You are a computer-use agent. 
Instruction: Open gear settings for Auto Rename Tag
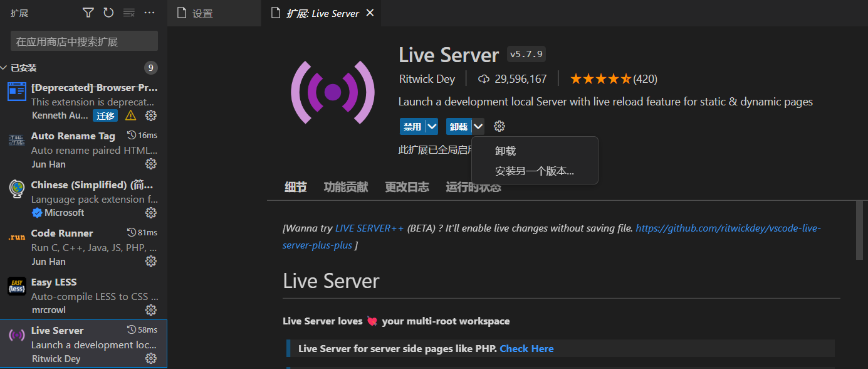pos(151,164)
